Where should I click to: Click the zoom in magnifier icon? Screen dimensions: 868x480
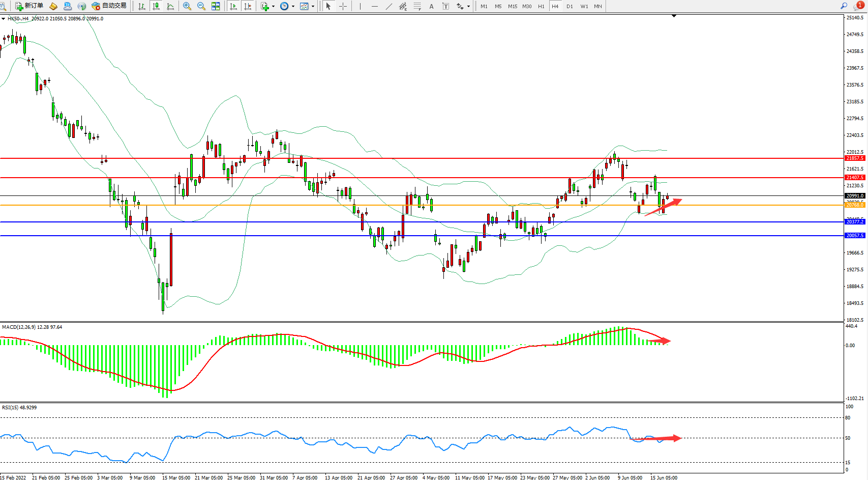187,6
